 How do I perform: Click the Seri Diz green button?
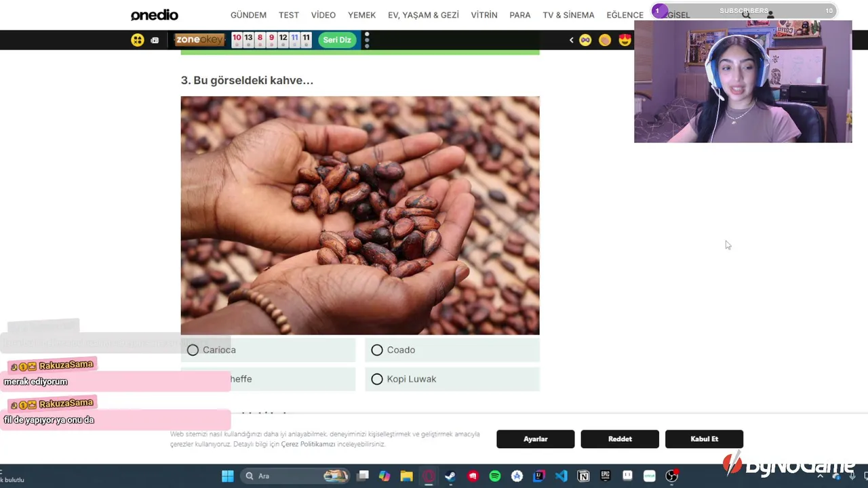tap(337, 40)
